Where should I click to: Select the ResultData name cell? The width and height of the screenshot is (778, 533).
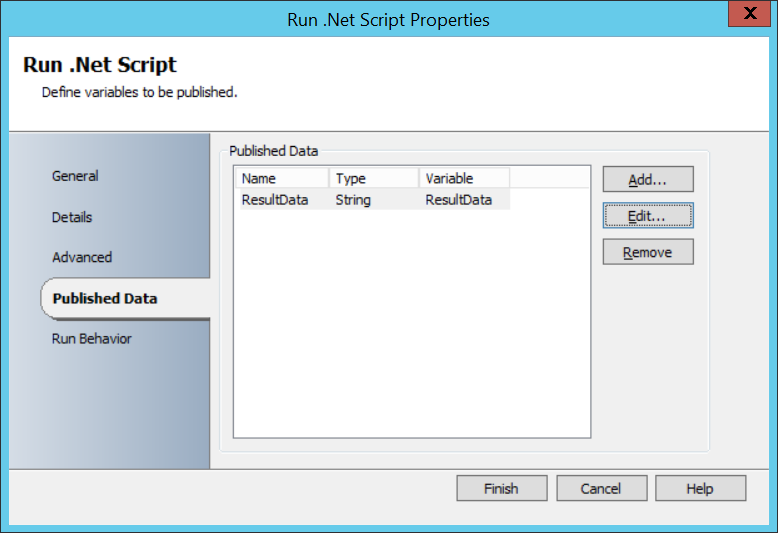(275, 200)
